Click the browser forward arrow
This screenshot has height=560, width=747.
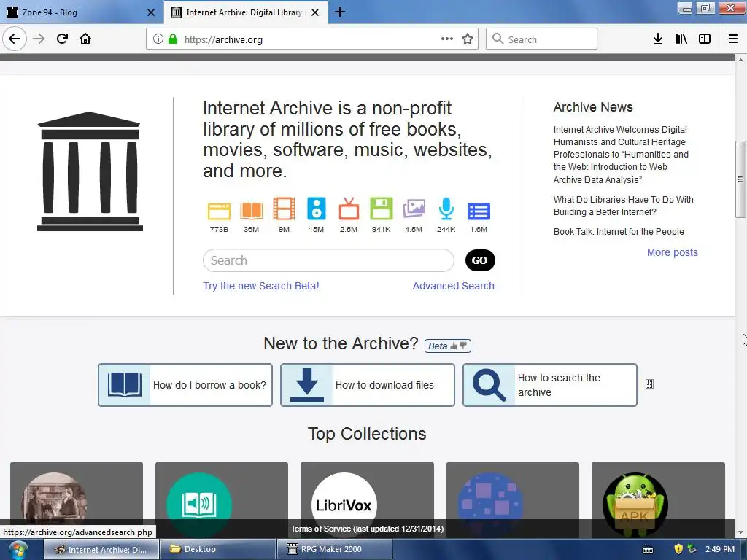point(39,39)
